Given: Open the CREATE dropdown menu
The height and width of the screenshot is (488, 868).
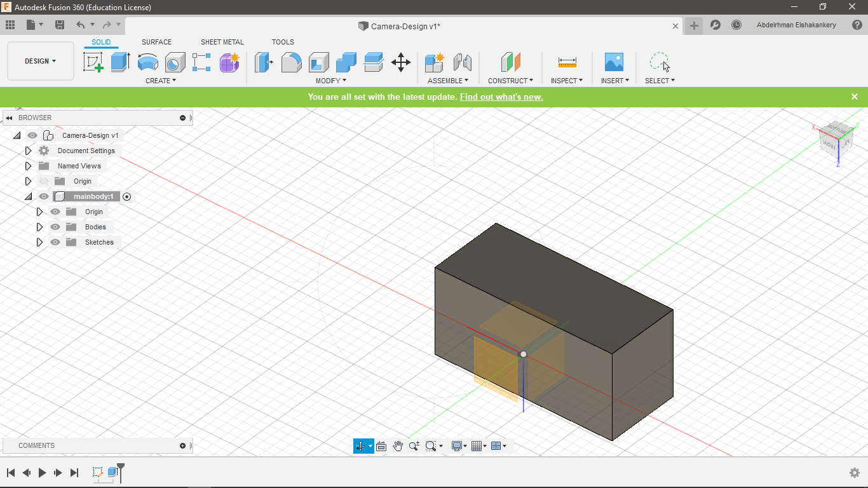Looking at the screenshot, I should 161,81.
